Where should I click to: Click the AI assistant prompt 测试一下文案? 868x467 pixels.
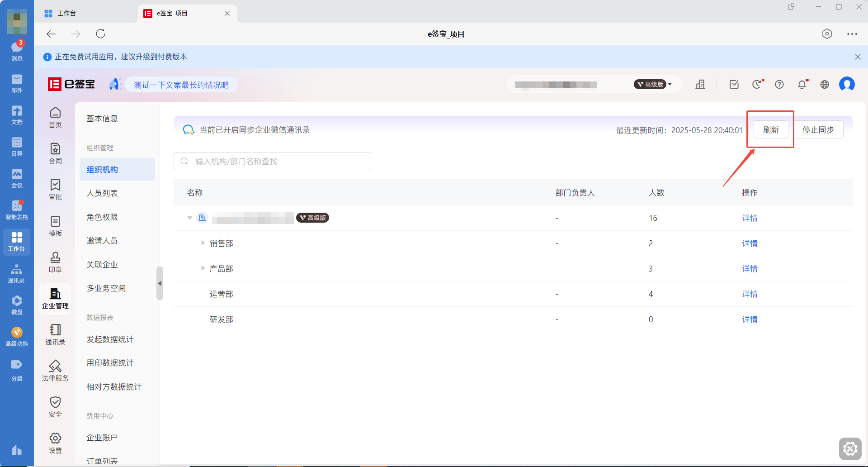181,85
